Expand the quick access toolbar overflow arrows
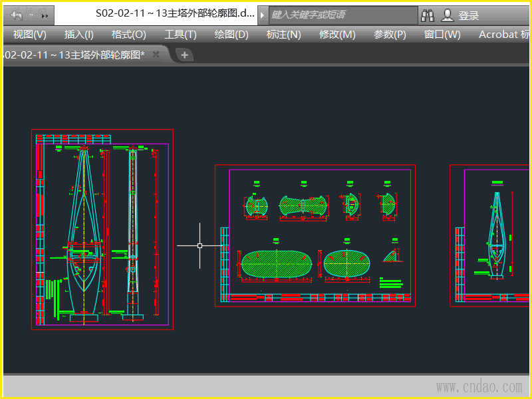Image resolution: width=532 pixels, height=399 pixels. coord(45,15)
